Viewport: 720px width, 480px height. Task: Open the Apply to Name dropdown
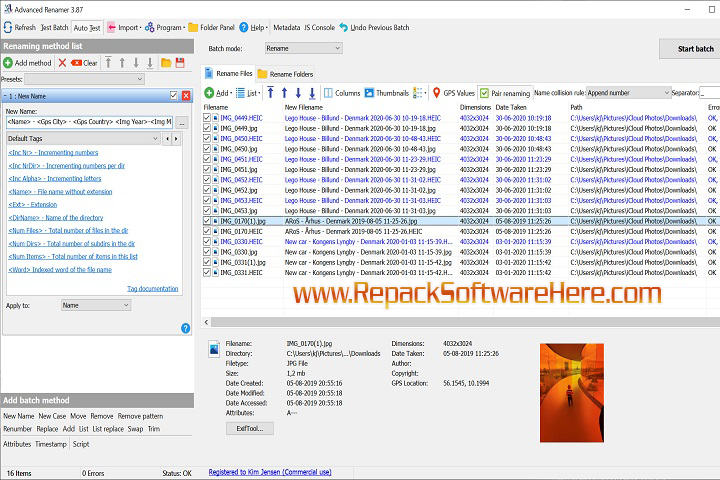96,305
